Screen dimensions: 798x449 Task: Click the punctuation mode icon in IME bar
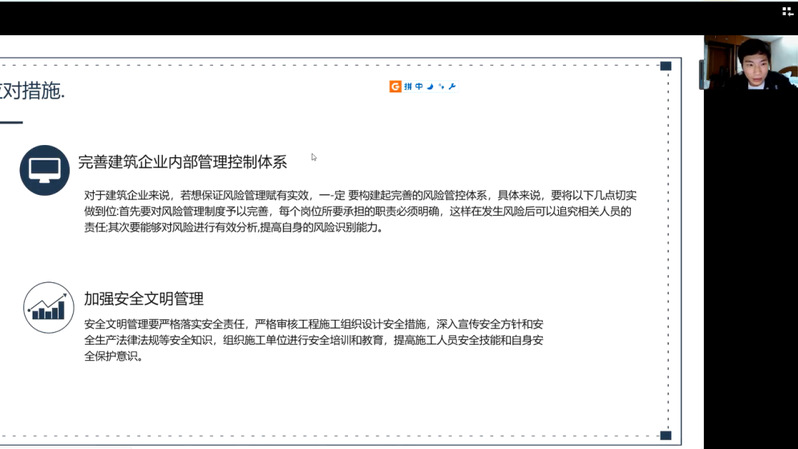441,87
